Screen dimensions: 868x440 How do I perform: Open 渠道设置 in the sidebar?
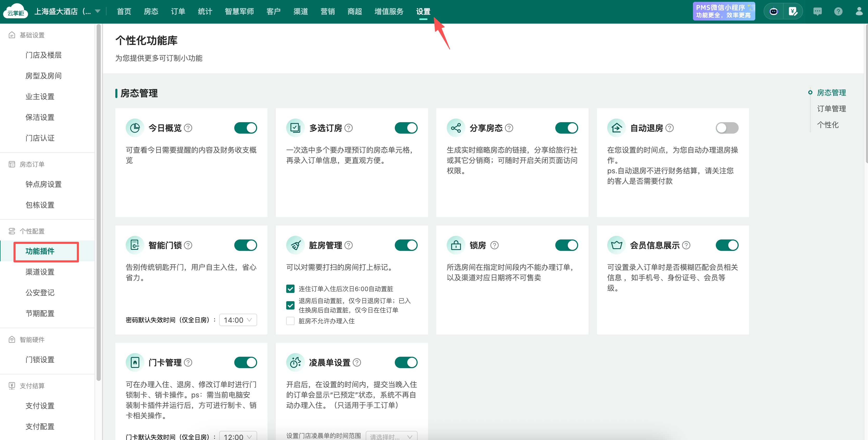(x=40, y=272)
